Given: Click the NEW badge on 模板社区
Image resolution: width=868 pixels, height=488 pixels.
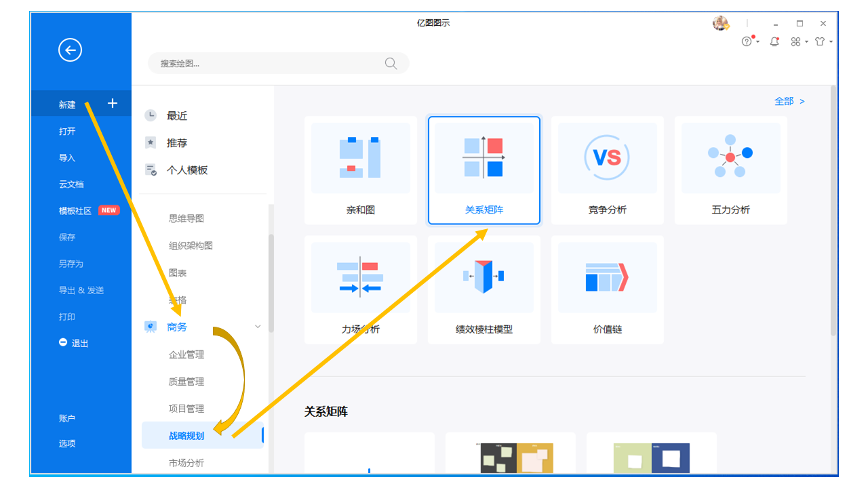Looking at the screenshot, I should 109,210.
